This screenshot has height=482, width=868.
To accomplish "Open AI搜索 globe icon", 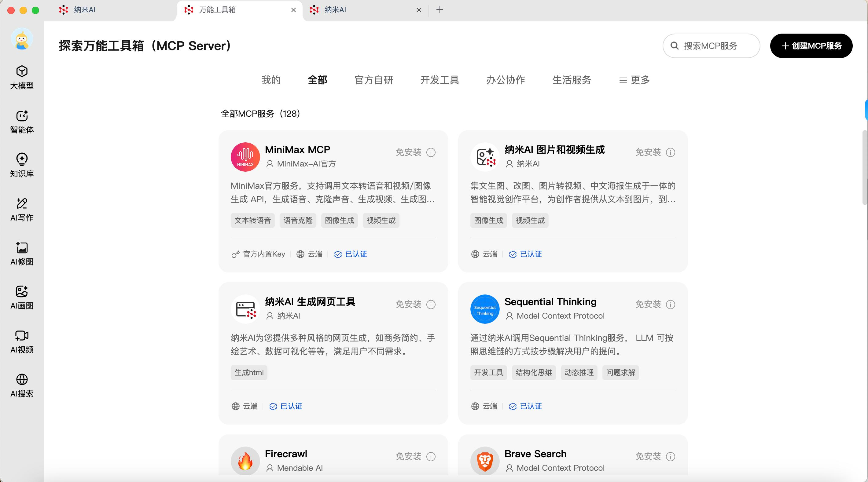I will pos(22,380).
